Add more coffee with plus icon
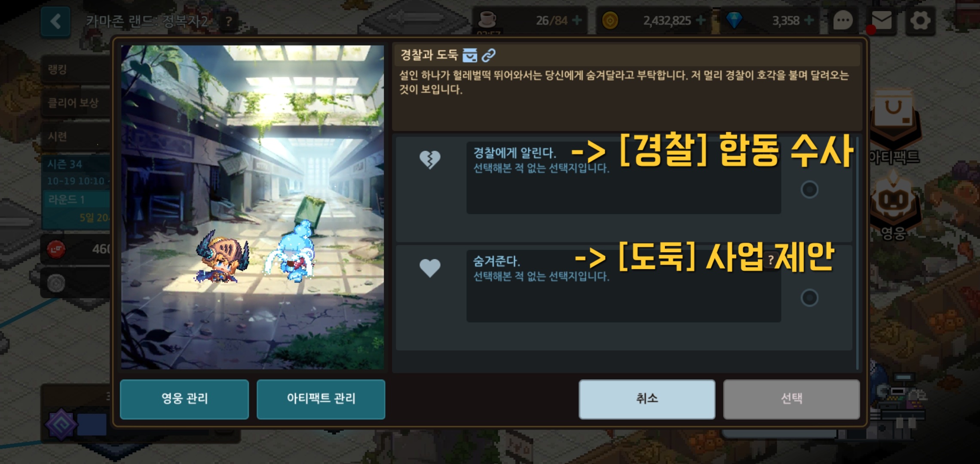Viewport: 980px width, 464px height. point(577,20)
